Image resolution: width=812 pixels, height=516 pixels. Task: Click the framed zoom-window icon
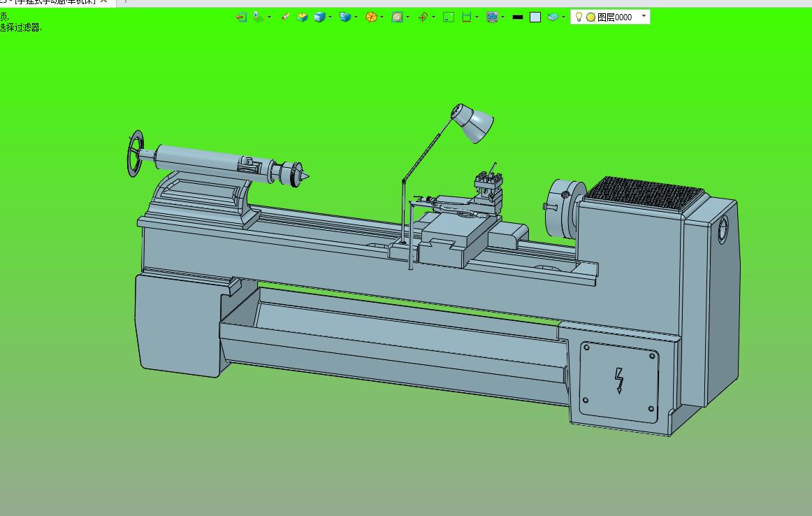pos(397,17)
